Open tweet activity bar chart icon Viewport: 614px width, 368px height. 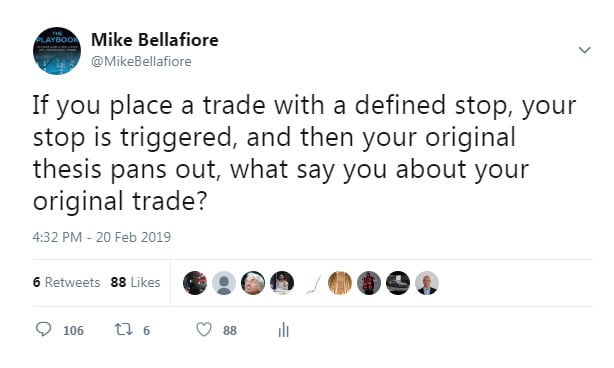coord(284,330)
